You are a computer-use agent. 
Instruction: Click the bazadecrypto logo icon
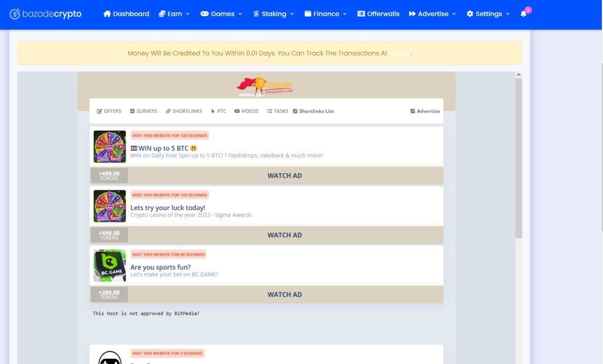[x=15, y=14]
